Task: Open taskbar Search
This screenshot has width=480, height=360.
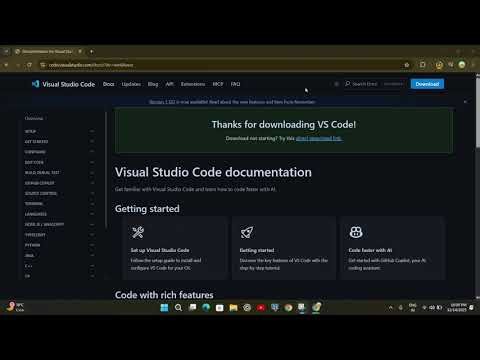Action: point(178,307)
